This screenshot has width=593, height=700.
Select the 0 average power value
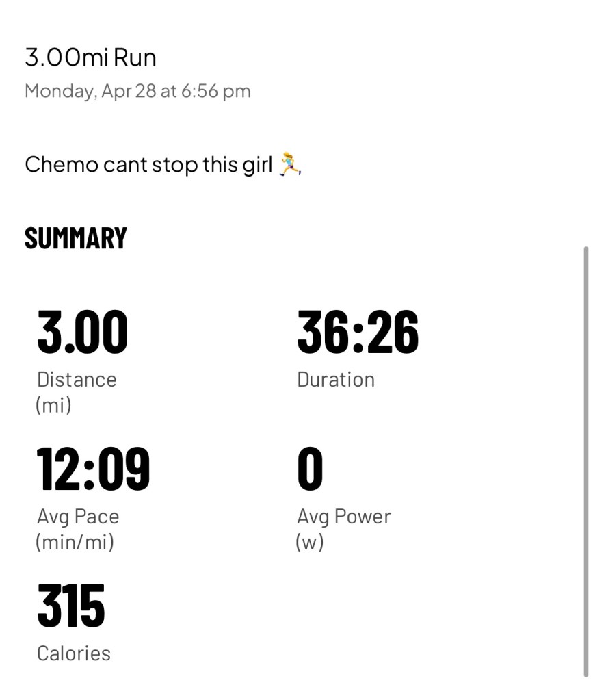pyautogui.click(x=310, y=469)
